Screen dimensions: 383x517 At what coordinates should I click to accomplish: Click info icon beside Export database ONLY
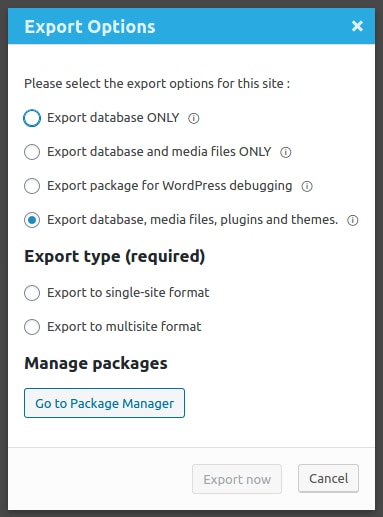pos(194,118)
